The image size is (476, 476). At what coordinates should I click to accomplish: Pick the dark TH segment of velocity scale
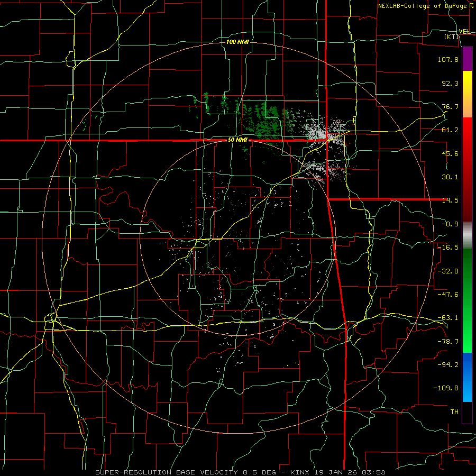click(x=467, y=413)
